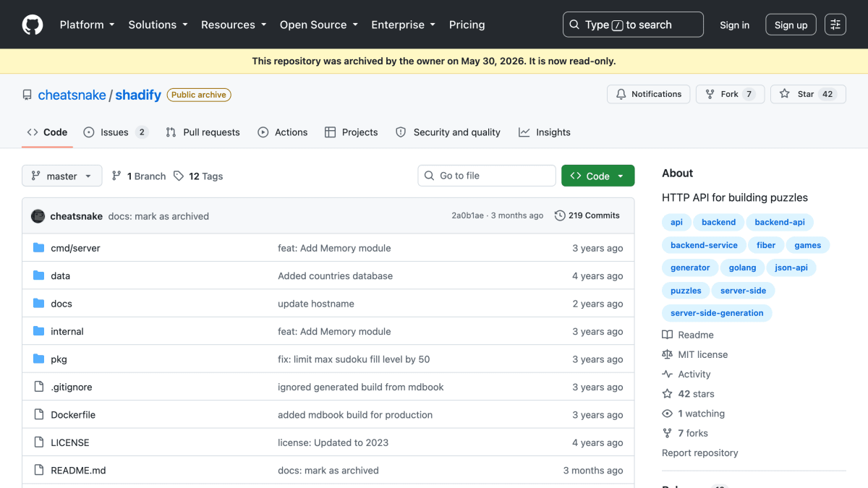Screen dimensions: 868x488
Task: Click the branch icon beside 1 Branch
Action: pyautogui.click(x=116, y=176)
